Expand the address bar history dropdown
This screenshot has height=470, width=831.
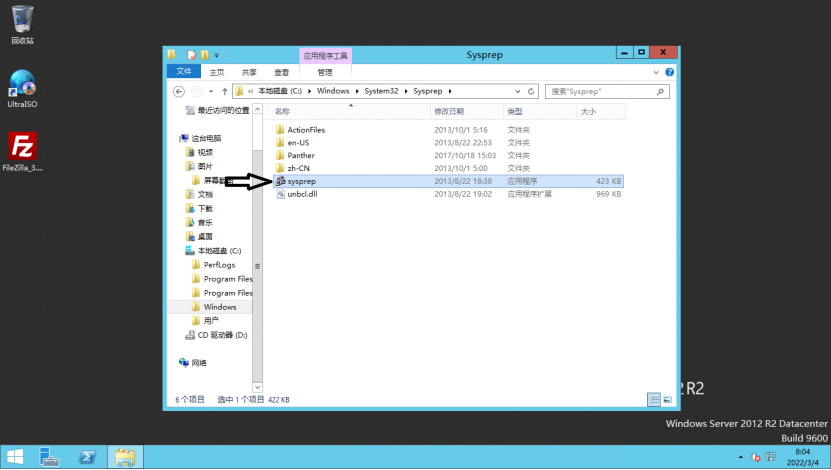518,91
